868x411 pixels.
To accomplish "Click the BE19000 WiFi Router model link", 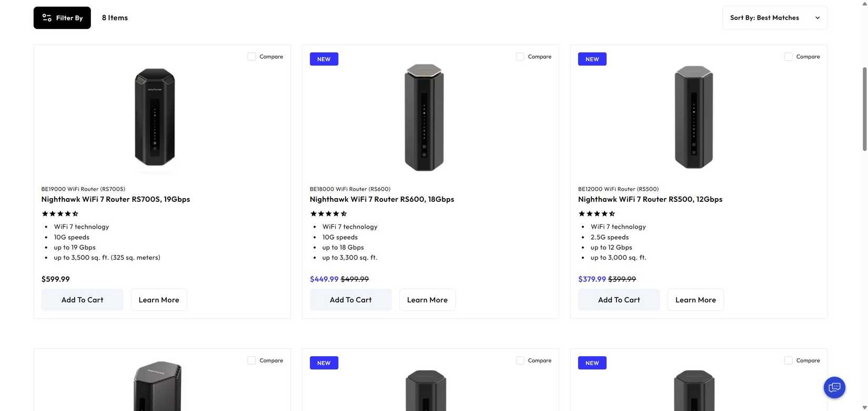I will [83, 189].
